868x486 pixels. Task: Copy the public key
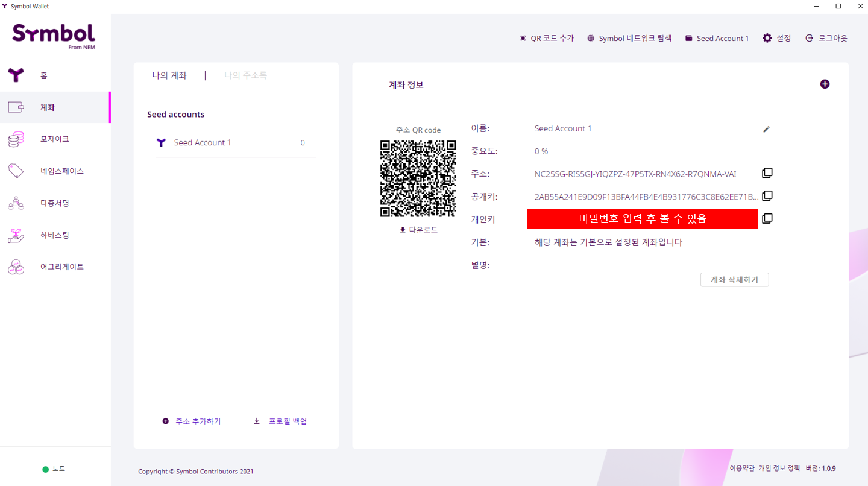[767, 195]
